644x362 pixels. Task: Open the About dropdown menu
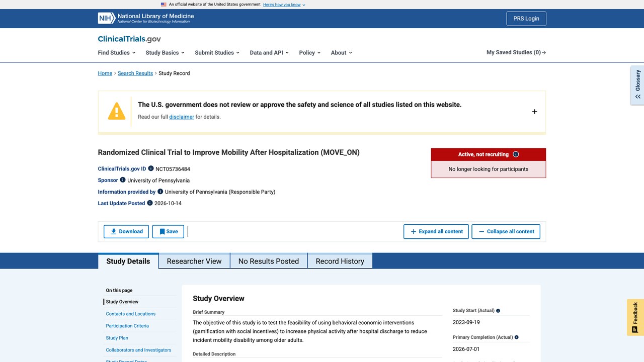(x=342, y=52)
